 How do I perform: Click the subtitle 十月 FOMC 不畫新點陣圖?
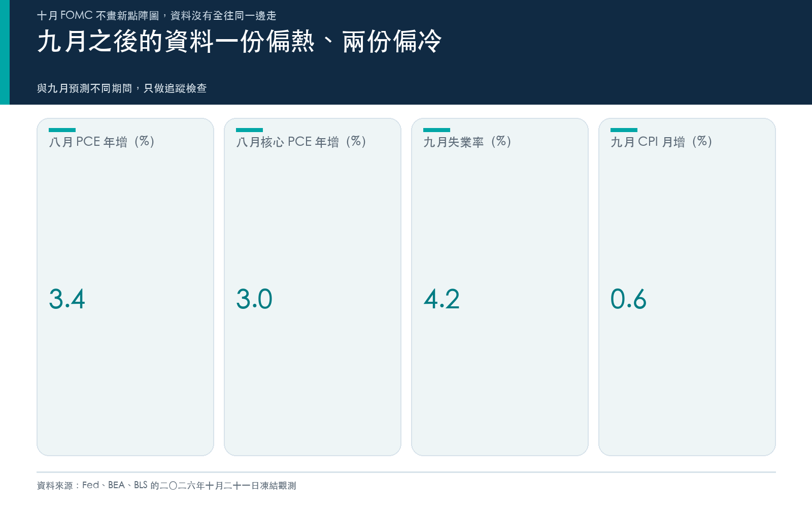[98, 16]
